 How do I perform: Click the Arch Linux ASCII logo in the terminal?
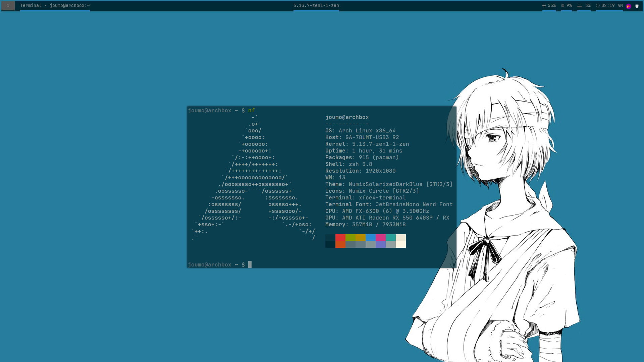point(255,178)
